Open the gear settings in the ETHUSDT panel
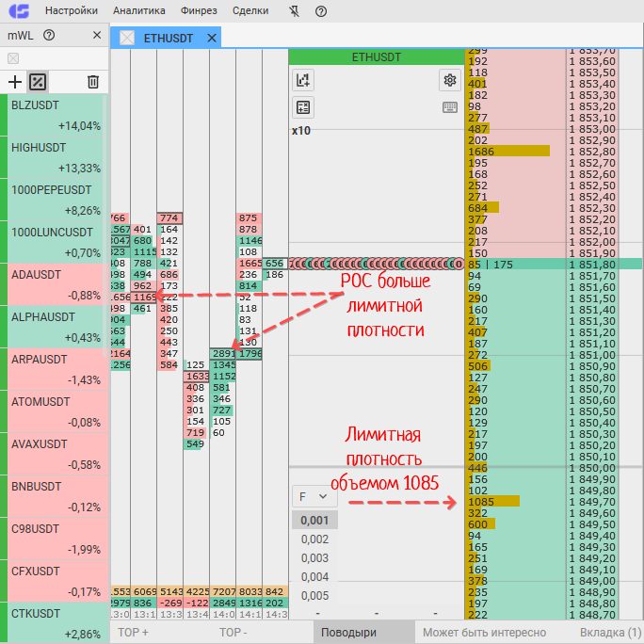644x644 pixels. tap(449, 80)
